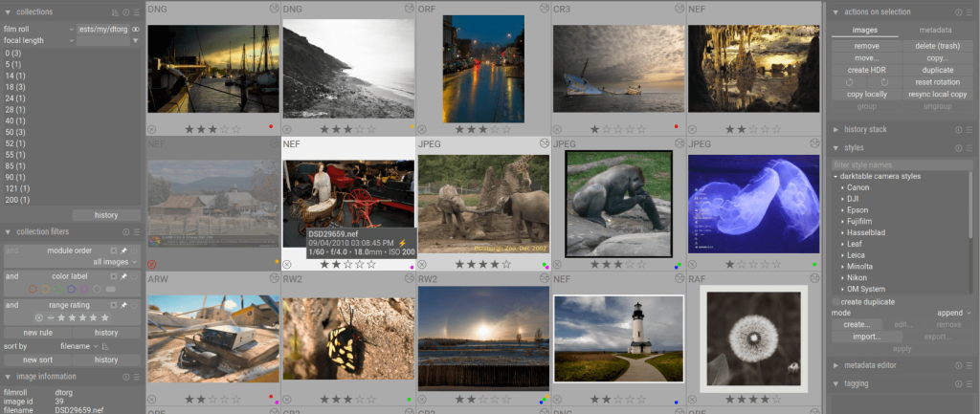
Task: Toggle the module order filter off
Action: tap(134, 251)
